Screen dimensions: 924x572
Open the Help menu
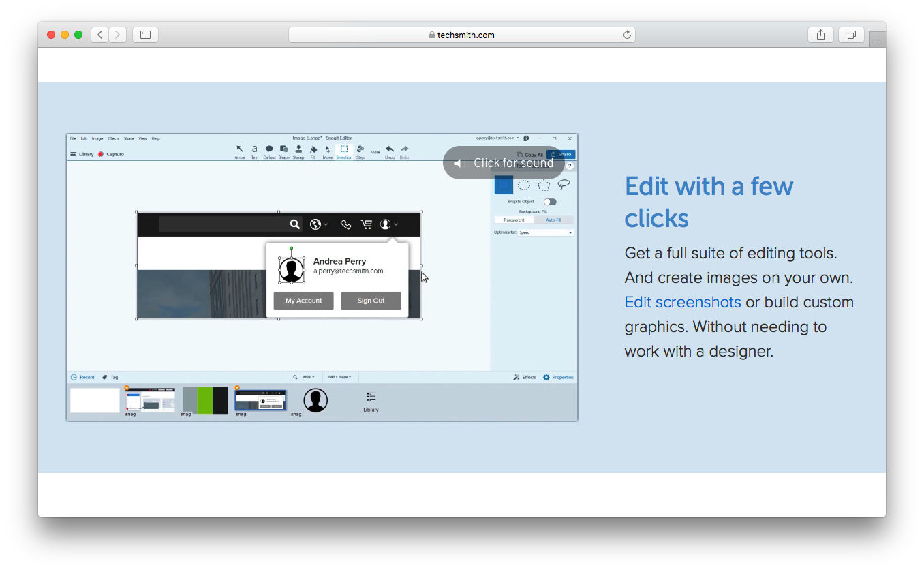(x=155, y=138)
